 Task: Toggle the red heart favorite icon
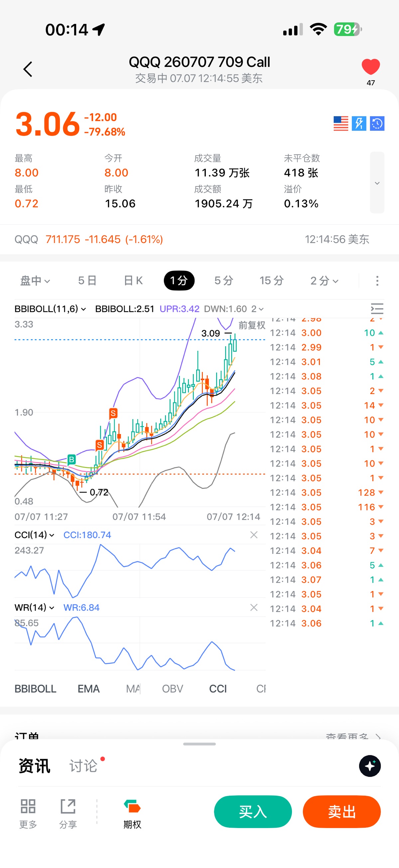(370, 66)
